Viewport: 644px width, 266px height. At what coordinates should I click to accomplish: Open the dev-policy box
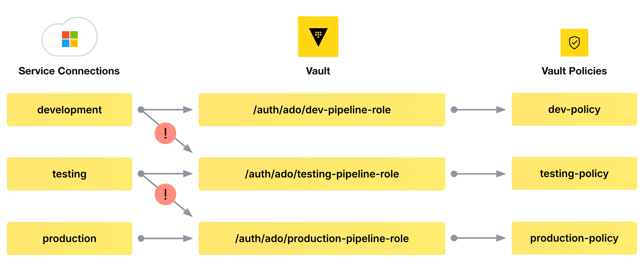click(x=574, y=109)
